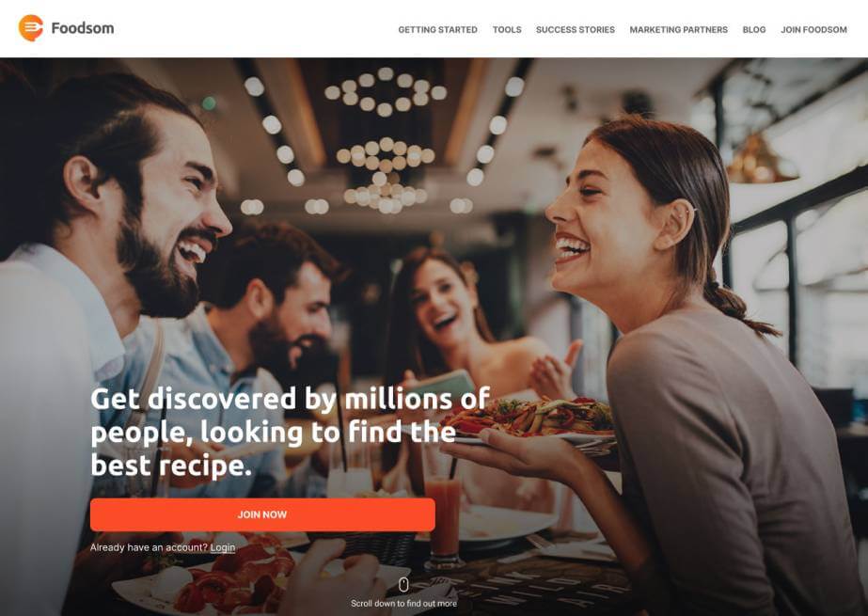Click the orange Join Now button
The width and height of the screenshot is (868, 616).
[262, 514]
